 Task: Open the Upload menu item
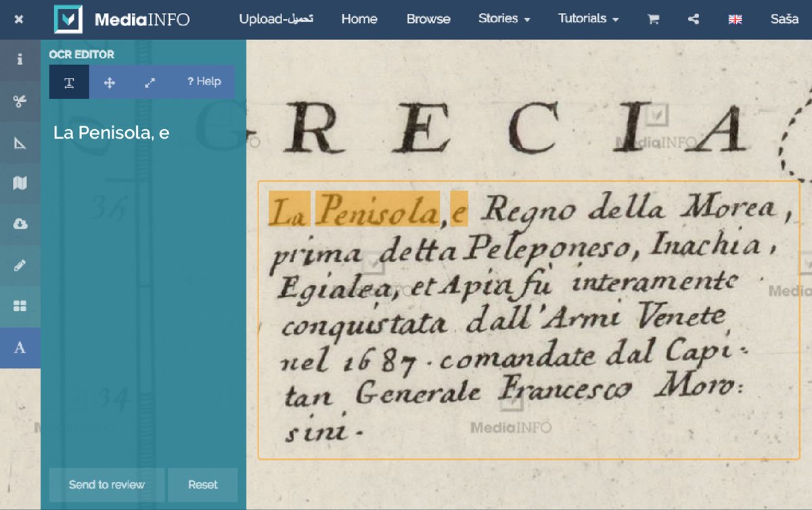click(276, 19)
